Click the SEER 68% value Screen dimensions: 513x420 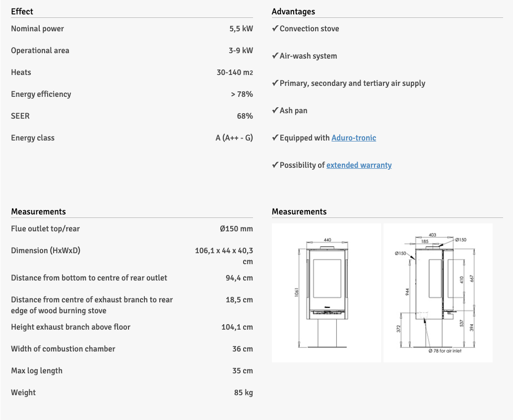click(x=245, y=116)
